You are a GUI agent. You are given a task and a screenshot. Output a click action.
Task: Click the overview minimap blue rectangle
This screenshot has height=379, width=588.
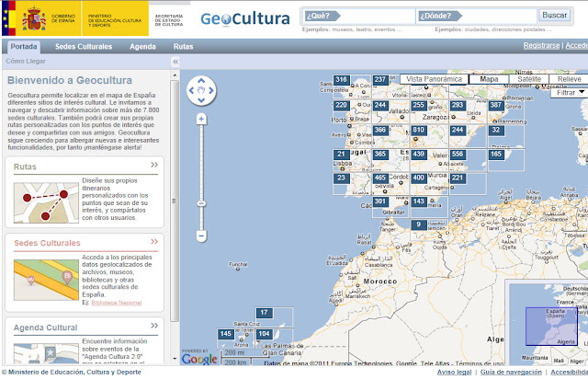(x=551, y=326)
